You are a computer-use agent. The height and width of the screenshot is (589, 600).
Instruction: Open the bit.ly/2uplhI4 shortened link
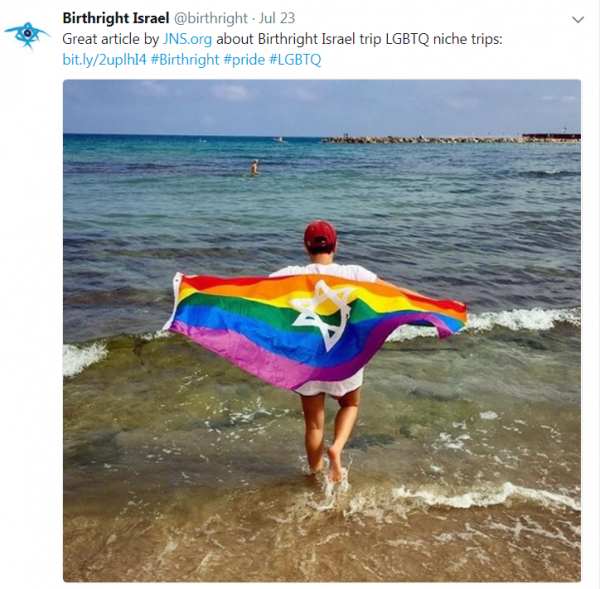click(104, 60)
